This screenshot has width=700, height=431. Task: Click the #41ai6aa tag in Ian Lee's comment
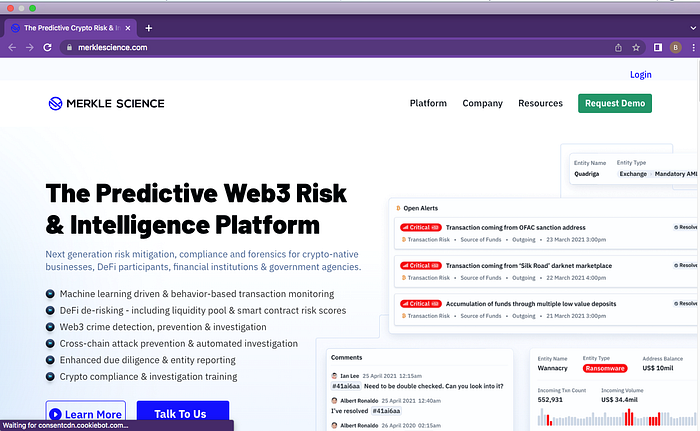[x=346, y=386]
